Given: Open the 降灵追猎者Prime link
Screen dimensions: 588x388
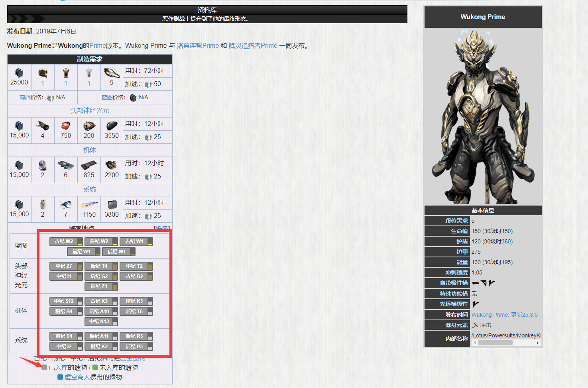Looking at the screenshot, I should point(253,46).
